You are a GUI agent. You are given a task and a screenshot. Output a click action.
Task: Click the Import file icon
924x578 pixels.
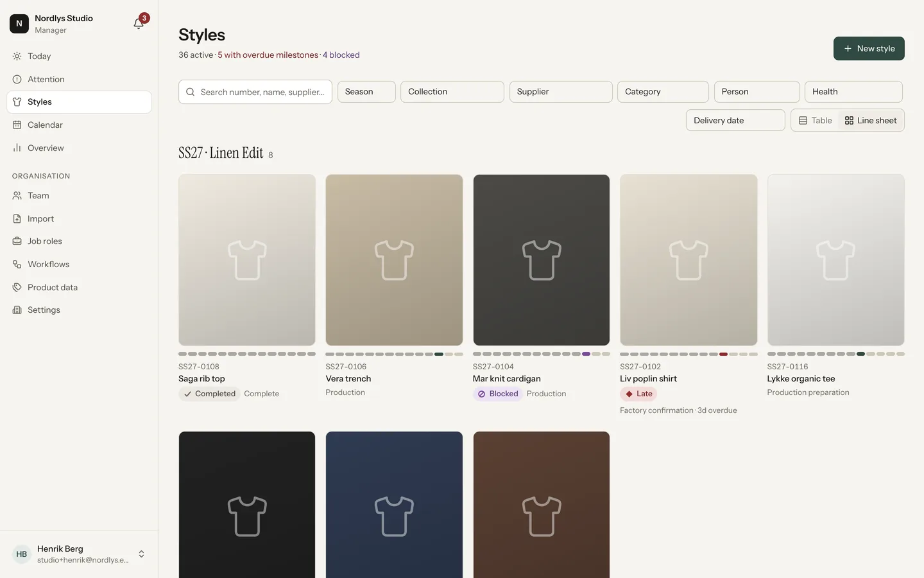[17, 219]
